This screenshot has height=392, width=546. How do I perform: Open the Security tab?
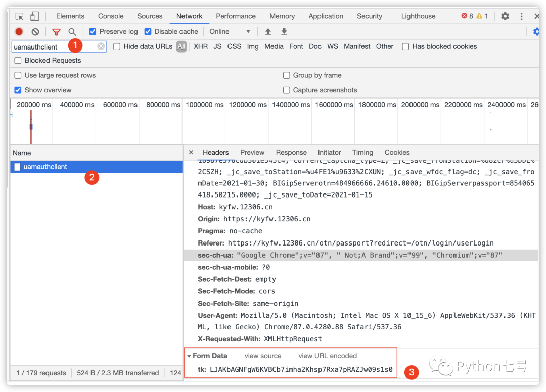[x=370, y=16]
